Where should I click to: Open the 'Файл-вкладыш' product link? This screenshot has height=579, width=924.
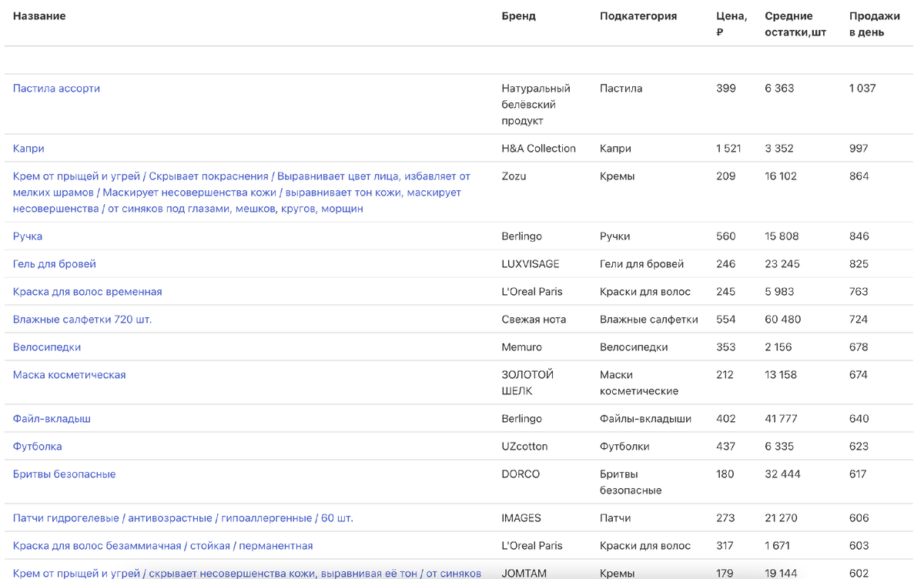point(52,419)
